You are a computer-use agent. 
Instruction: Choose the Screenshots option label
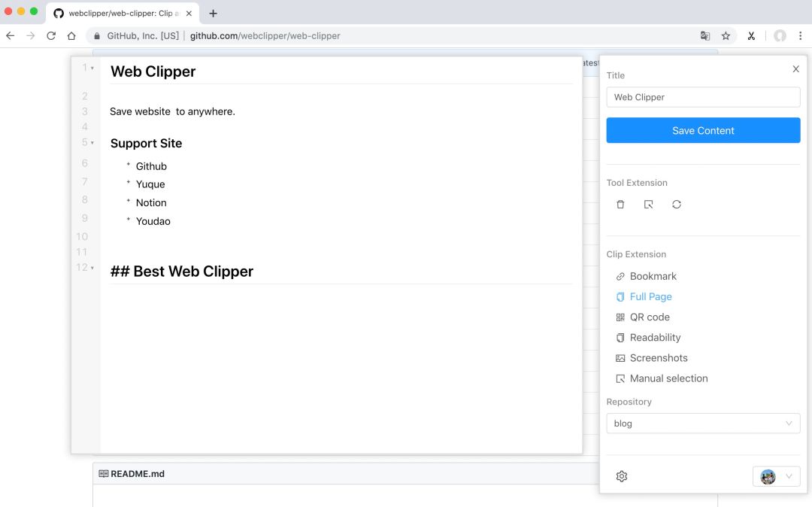point(659,358)
